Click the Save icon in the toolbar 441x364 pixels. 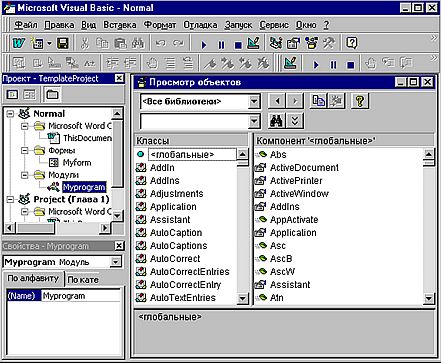tap(63, 43)
